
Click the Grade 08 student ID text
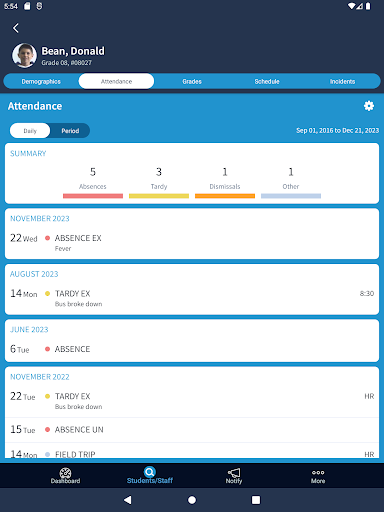point(66,63)
